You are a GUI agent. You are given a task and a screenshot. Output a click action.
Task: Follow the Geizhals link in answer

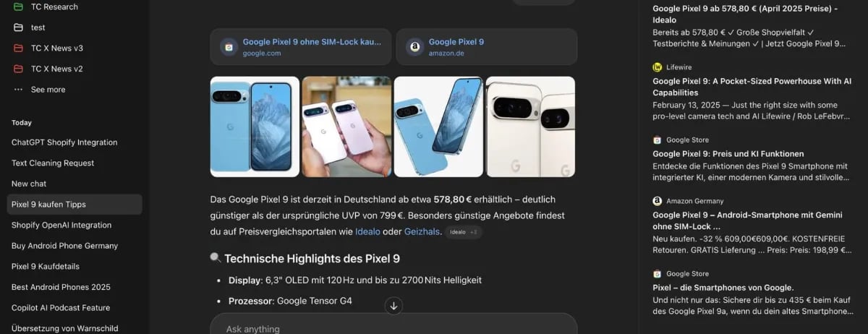[420, 232]
